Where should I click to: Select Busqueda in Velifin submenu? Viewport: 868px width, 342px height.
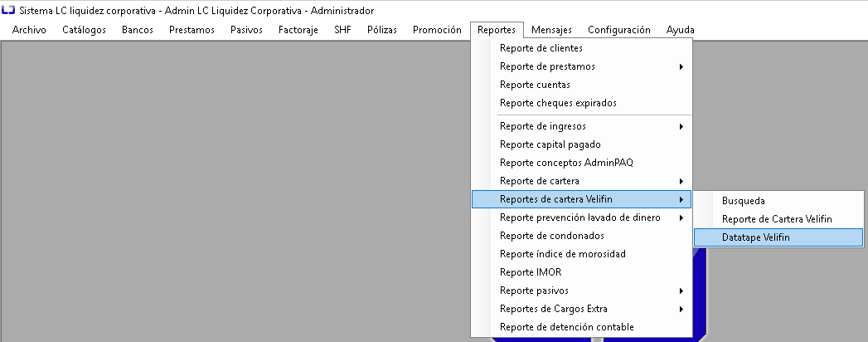(778, 201)
